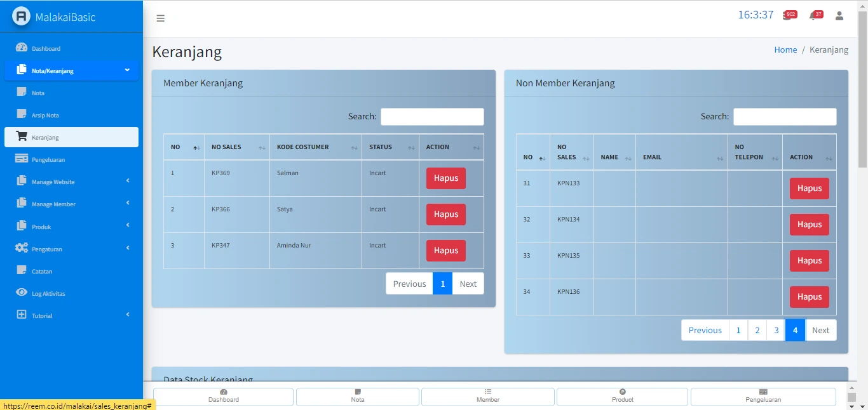Click the Member Keranjang search field
868x410 pixels.
432,117
